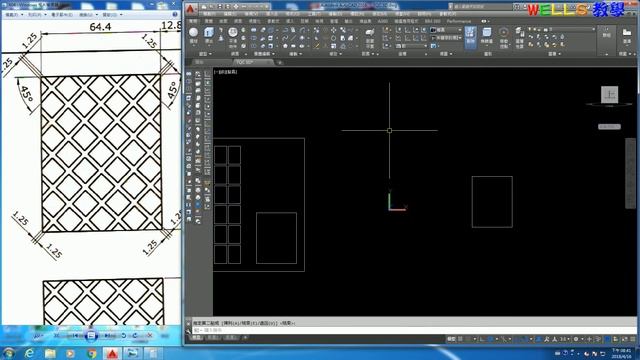Image resolution: width=640 pixels, height=360 pixels.
Task: Click the Open file icon in quick access toolbar
Action: click(211, 7)
